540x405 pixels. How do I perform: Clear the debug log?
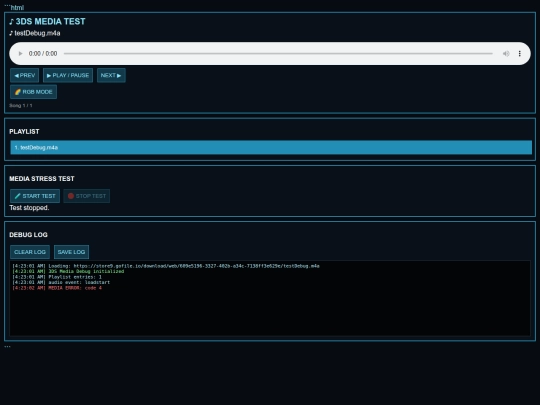[x=30, y=252]
